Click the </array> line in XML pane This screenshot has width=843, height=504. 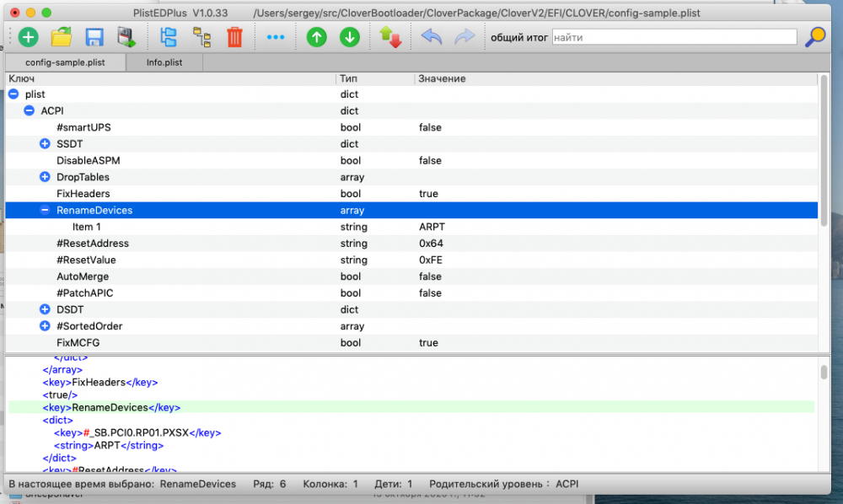[62, 370]
